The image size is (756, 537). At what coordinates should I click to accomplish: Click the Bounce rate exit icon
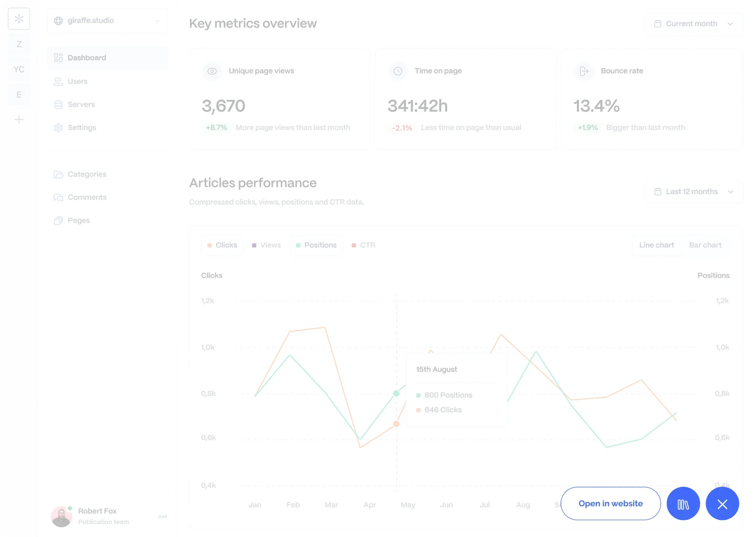coord(584,71)
